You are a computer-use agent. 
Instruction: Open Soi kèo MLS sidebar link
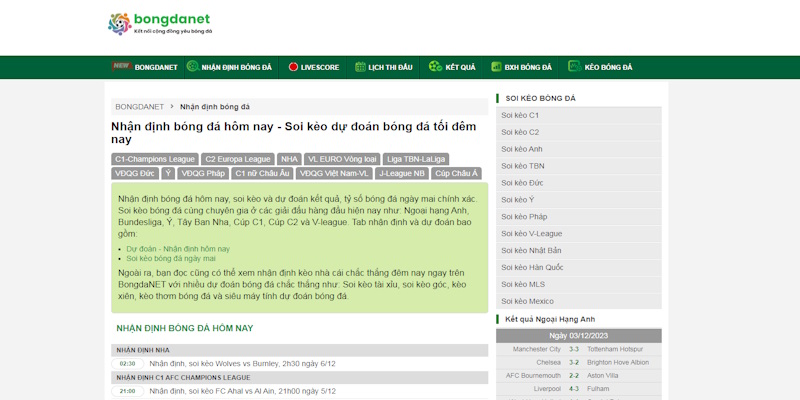point(579,284)
